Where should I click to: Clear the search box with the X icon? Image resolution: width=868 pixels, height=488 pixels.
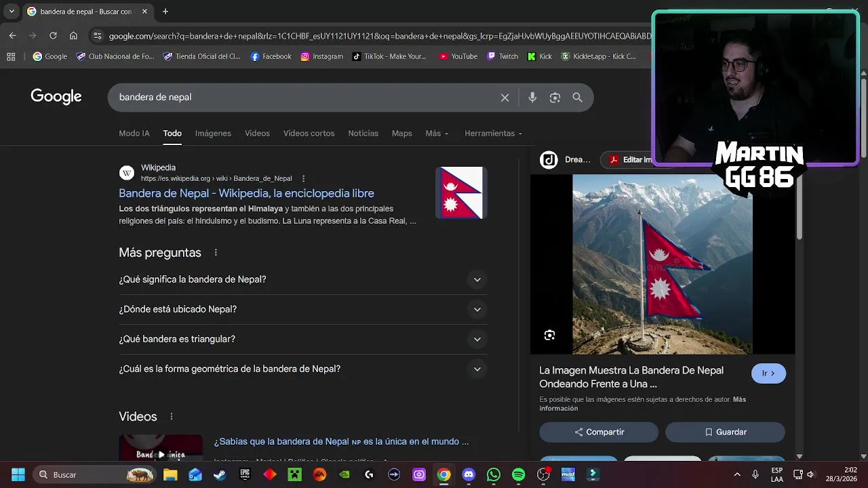click(505, 98)
